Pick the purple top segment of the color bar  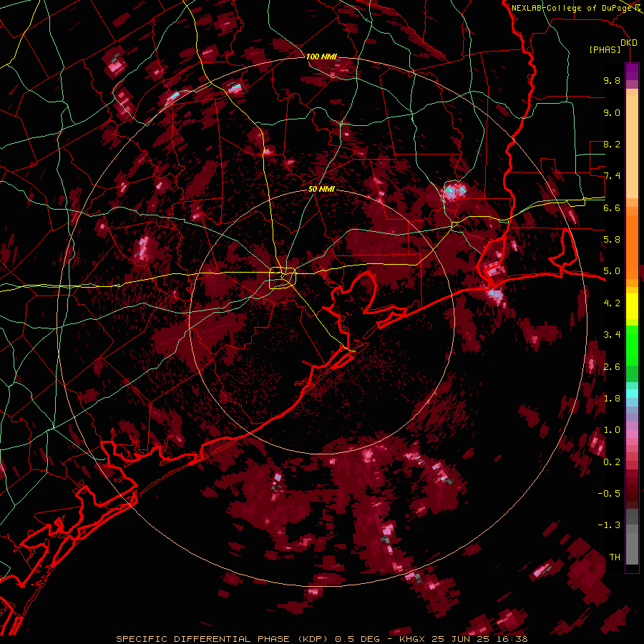[632, 72]
